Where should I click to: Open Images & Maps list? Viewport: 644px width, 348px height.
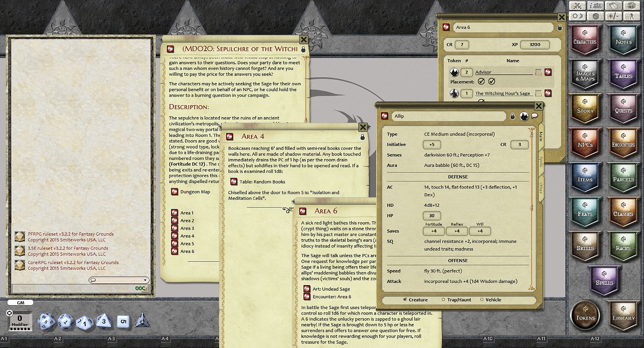coord(585,74)
